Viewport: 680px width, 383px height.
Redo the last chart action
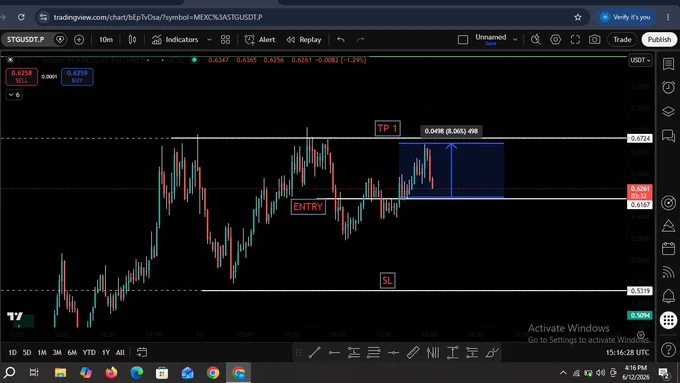pyautogui.click(x=360, y=39)
